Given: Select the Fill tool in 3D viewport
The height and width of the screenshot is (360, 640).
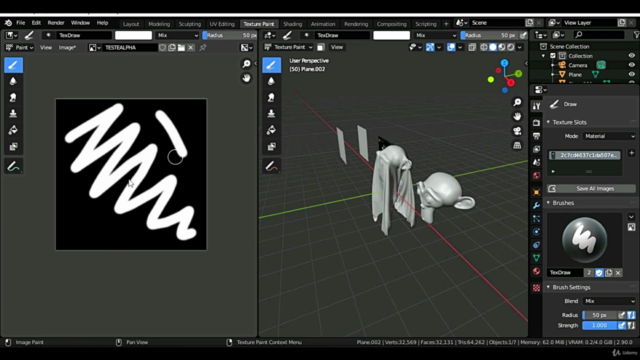Looking at the screenshot, I should tap(271, 130).
